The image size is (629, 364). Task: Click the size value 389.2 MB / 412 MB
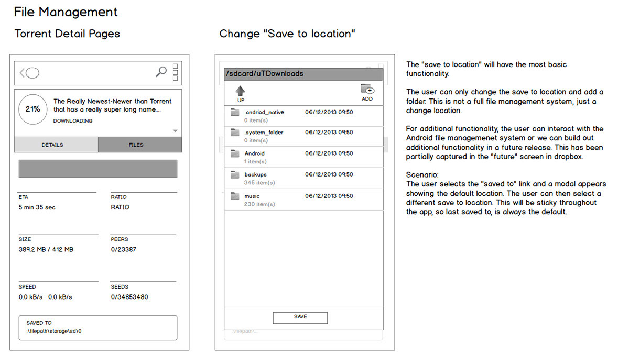[46, 249]
